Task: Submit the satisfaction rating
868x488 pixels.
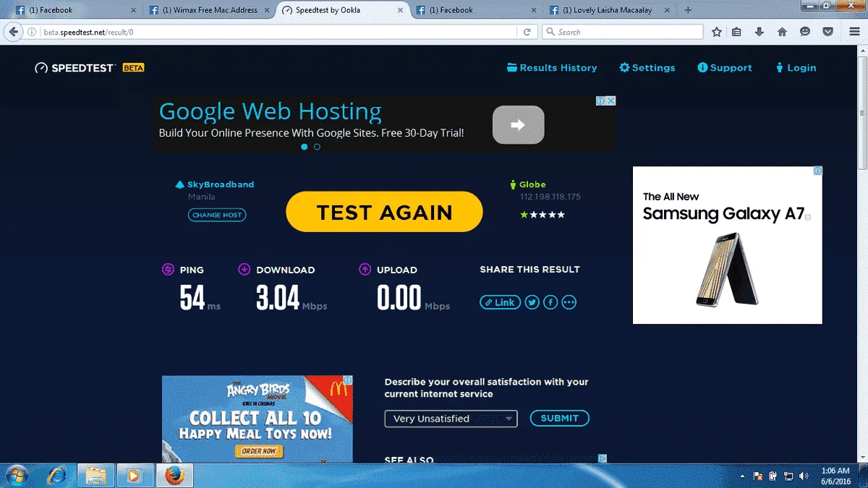Action: (x=560, y=418)
